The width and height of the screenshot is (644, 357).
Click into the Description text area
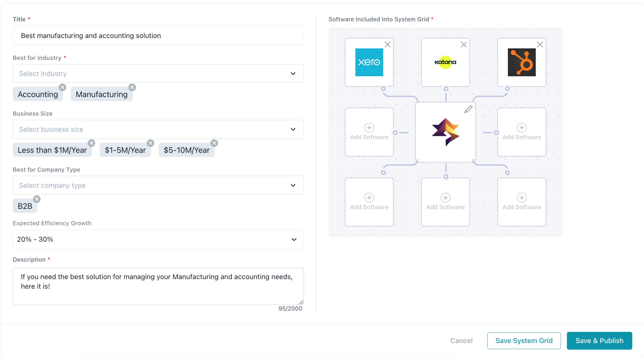point(158,286)
